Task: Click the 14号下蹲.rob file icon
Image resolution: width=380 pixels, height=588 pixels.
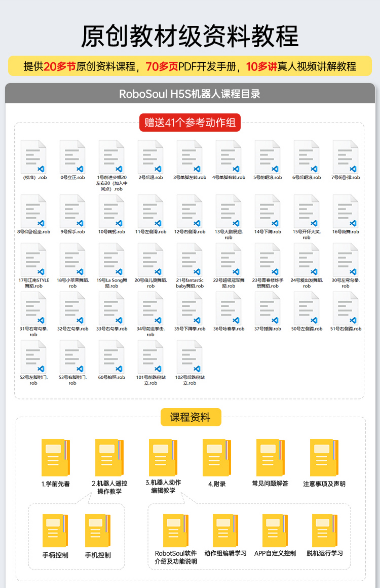Action: click(x=267, y=211)
